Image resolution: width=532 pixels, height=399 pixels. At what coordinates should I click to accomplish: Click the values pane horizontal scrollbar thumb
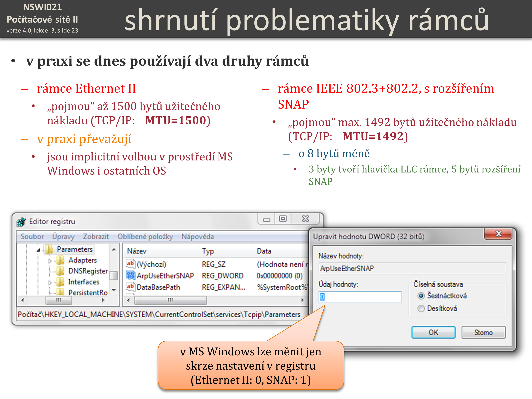coord(170,300)
